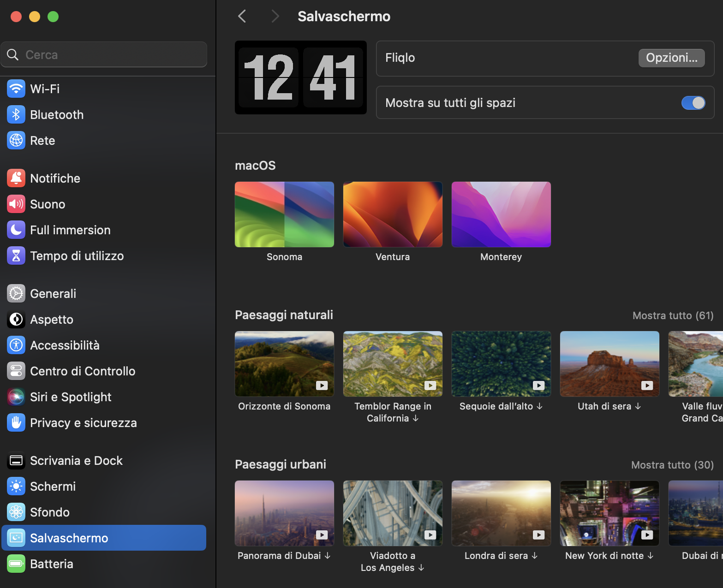
Task: Open Bluetooth settings via its icon
Action: 16,114
